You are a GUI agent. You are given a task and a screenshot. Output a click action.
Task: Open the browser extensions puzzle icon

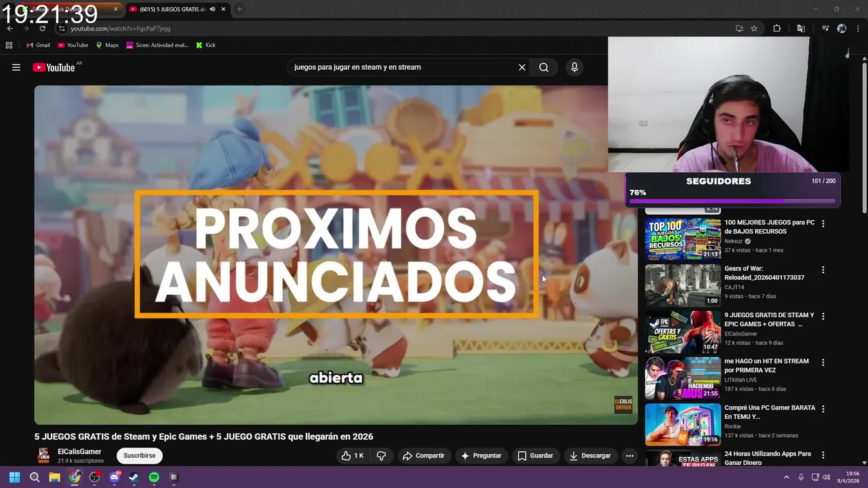pyautogui.click(x=776, y=28)
